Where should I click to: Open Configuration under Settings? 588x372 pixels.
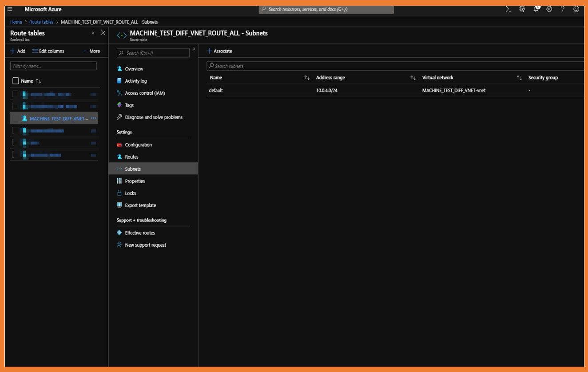(x=138, y=145)
